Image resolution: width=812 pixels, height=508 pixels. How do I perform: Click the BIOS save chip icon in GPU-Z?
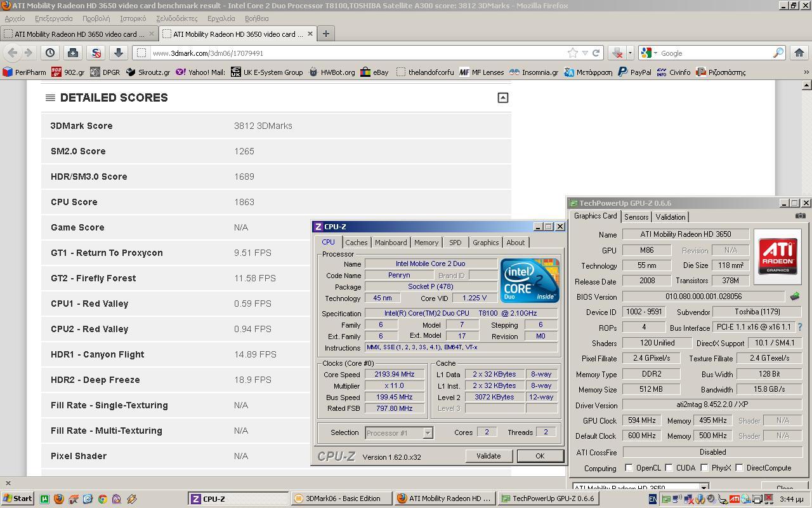pos(794,297)
